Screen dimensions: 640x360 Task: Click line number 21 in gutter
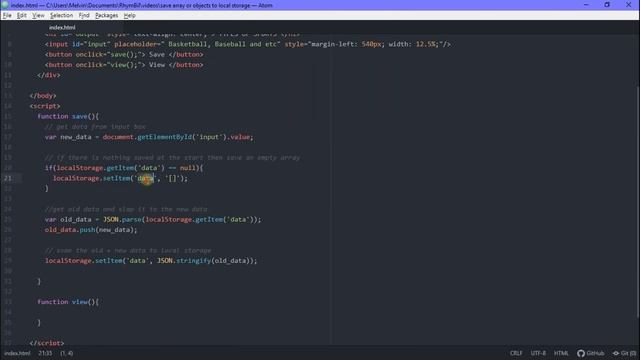point(8,178)
